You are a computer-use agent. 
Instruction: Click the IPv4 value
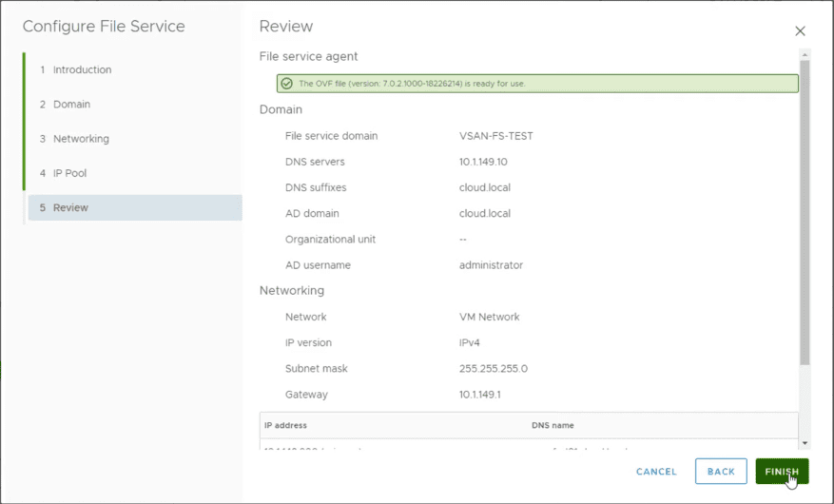point(470,343)
